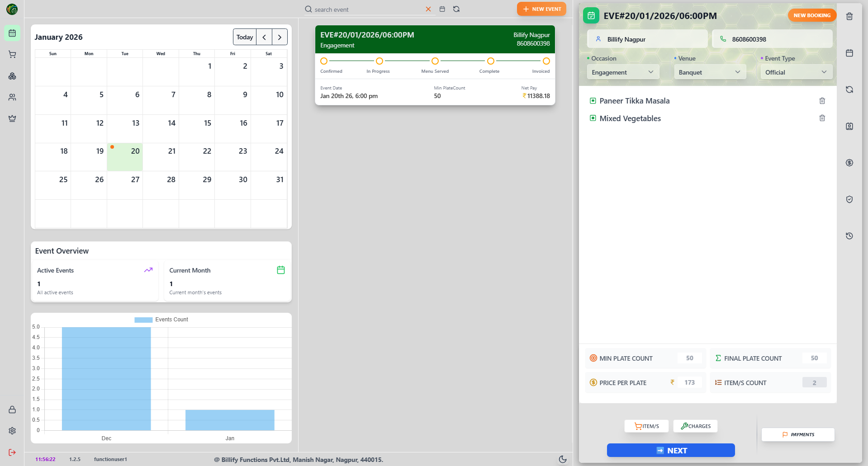Open the history icon in right panel
This screenshot has width=868, height=466.
[x=849, y=236]
